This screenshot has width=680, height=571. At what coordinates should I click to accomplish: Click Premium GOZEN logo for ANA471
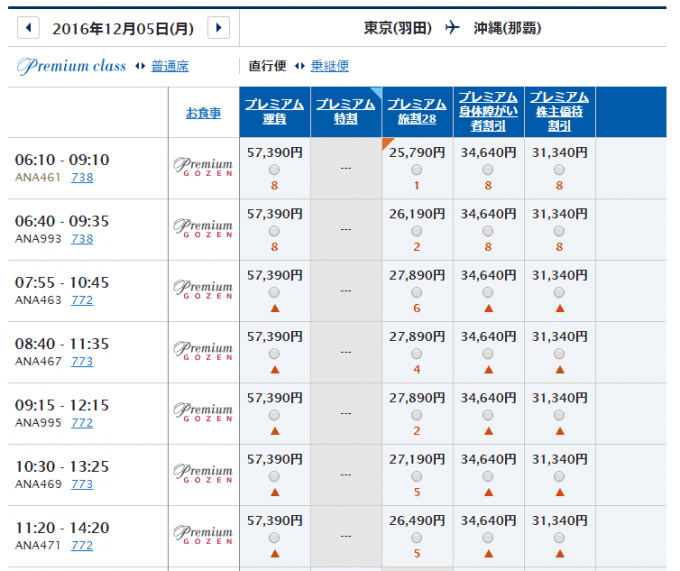[203, 535]
